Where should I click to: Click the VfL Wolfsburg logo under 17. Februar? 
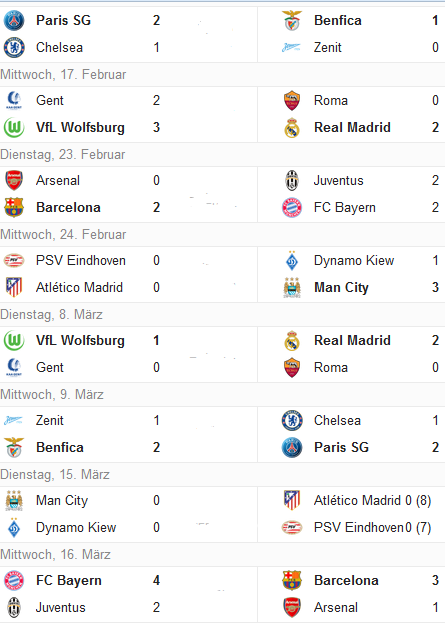coord(14,128)
